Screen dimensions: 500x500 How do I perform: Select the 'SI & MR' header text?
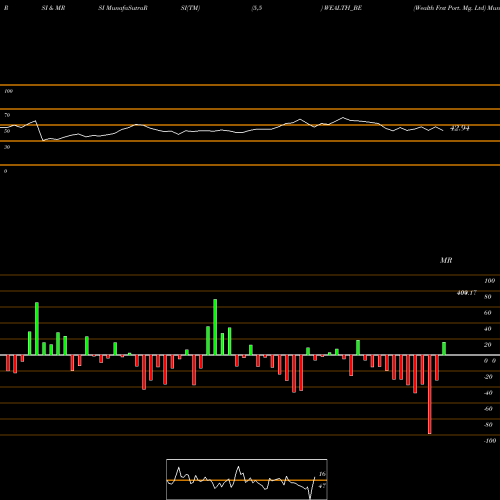pos(53,8)
